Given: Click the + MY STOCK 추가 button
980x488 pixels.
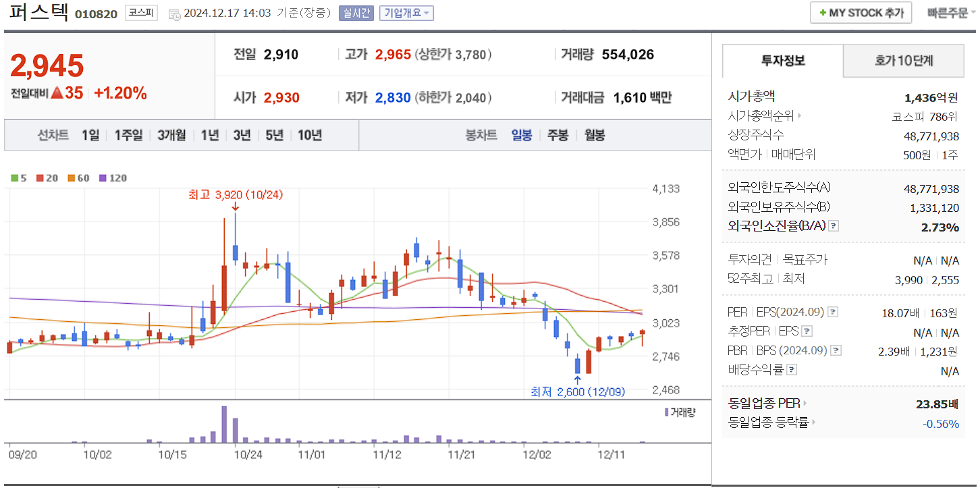Looking at the screenshot, I should [860, 12].
